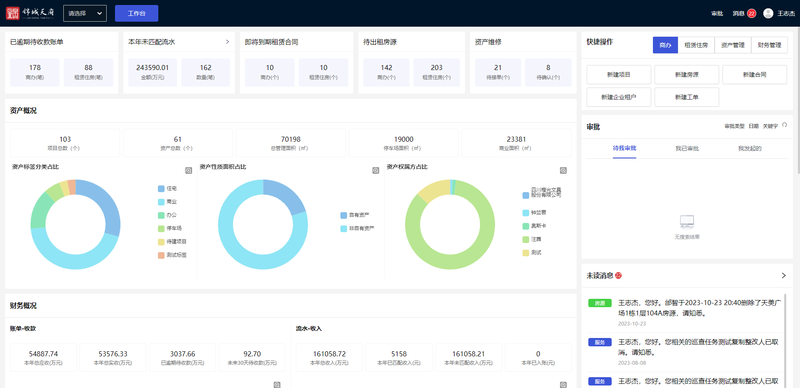Viewport: 800px width, 388px height.
Task: Click the 房源 tag on first message
Action: (x=599, y=303)
